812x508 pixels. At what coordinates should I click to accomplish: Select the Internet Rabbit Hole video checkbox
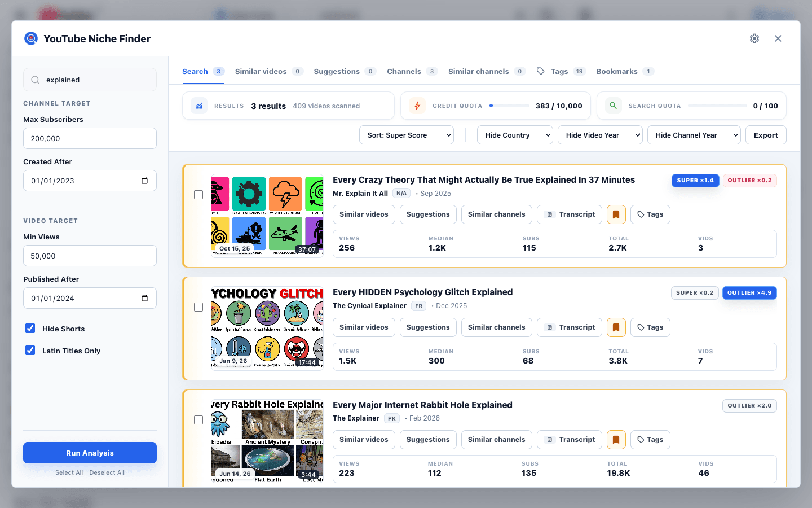point(198,420)
